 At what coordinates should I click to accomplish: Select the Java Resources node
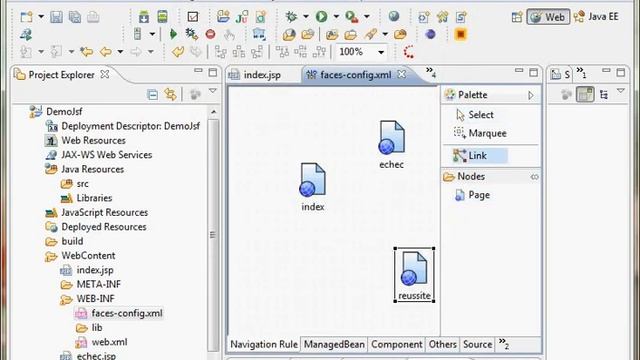pos(84,169)
